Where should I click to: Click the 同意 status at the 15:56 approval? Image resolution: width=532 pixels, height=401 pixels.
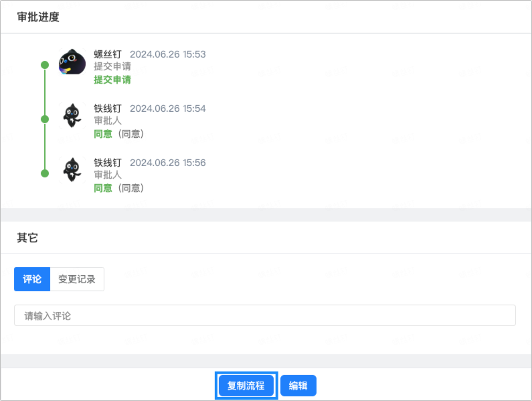[x=103, y=188]
